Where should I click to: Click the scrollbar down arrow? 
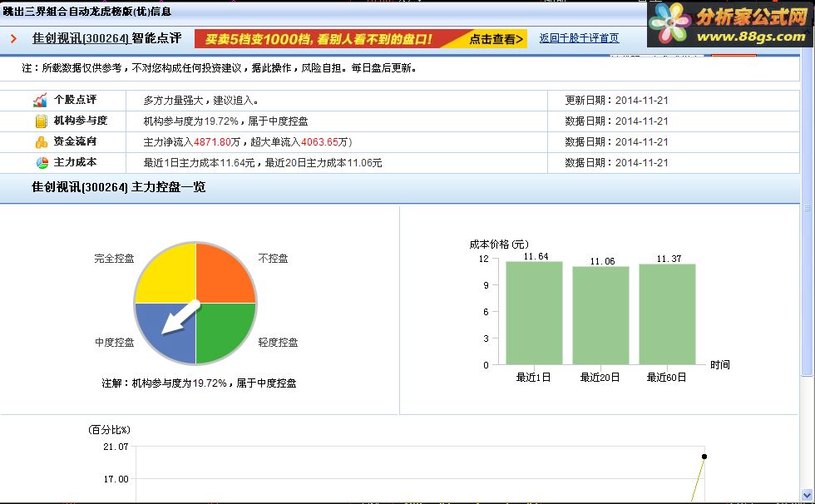[x=807, y=495]
